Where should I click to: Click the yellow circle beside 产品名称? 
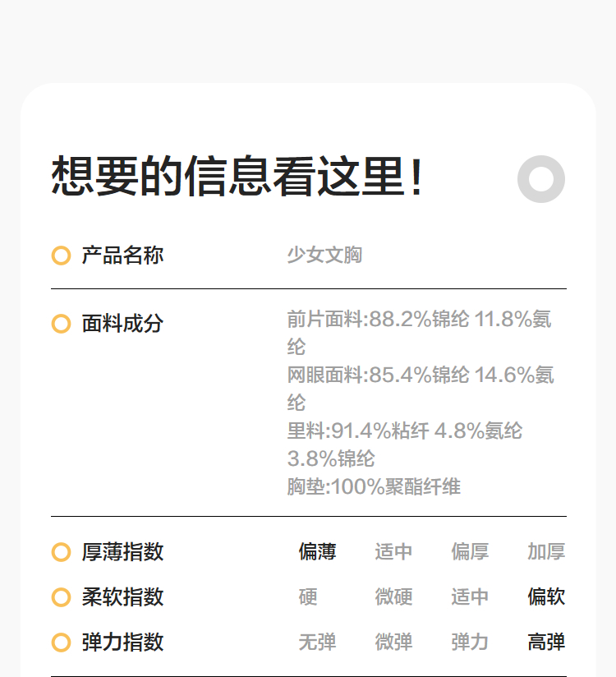[61, 256]
